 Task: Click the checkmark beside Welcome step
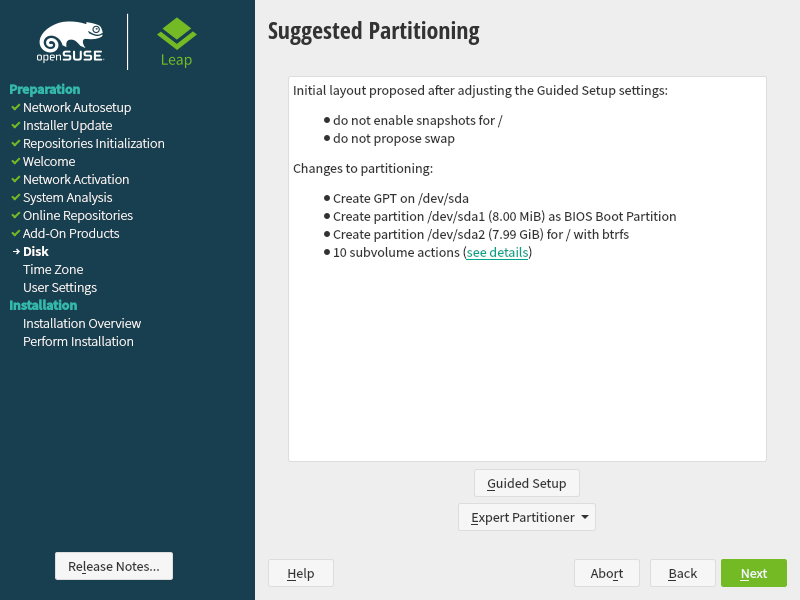click(x=15, y=161)
